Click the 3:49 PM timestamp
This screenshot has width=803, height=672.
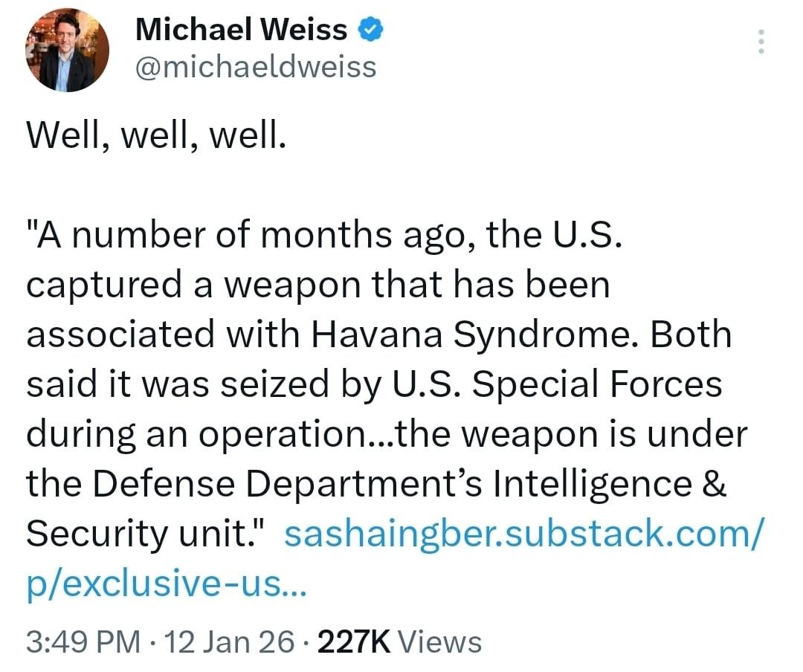pyautogui.click(x=83, y=641)
